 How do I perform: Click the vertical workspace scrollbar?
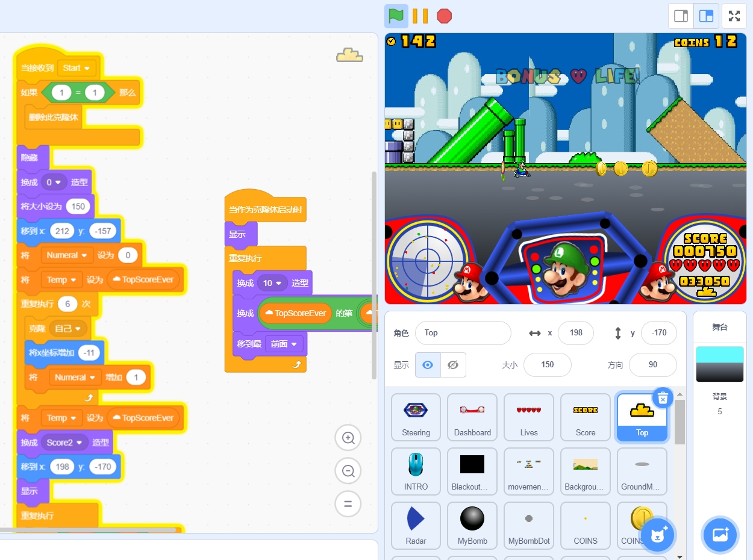click(x=374, y=274)
